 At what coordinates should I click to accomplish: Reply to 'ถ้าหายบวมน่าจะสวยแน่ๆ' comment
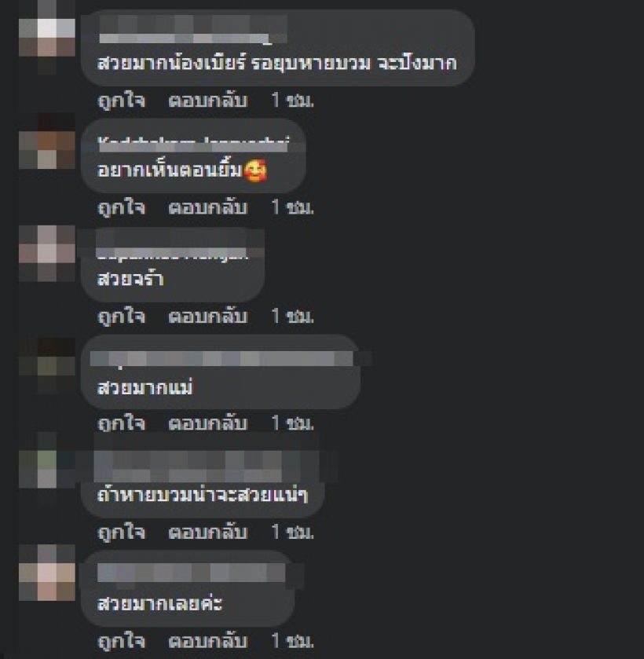point(207,533)
